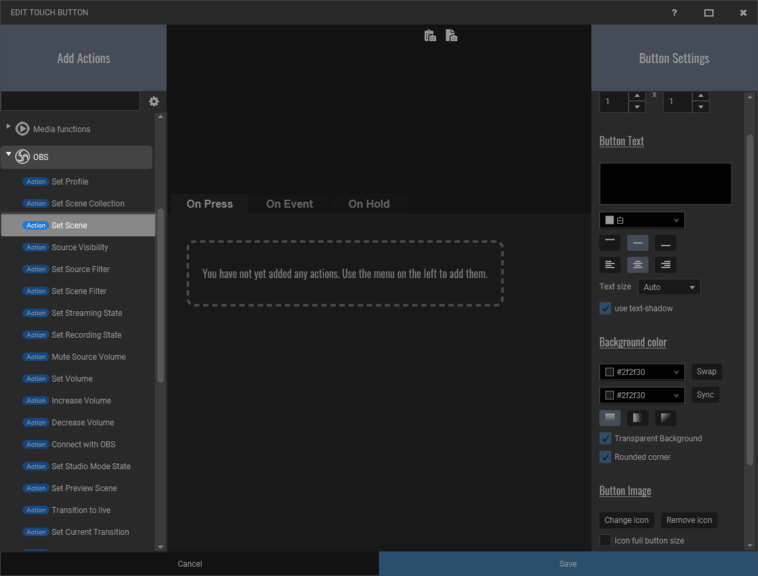Collapse the OBS category
Screen dimensions: 758x576
pyautogui.click(x=8, y=154)
